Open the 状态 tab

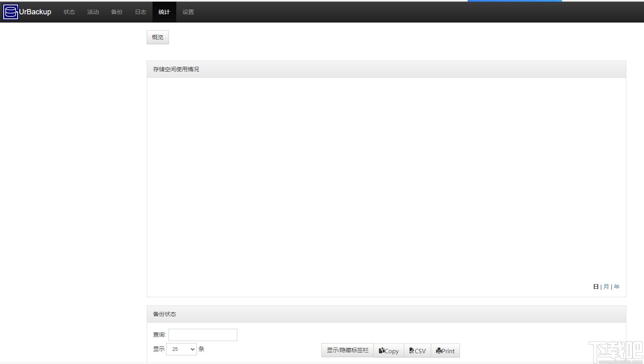(69, 12)
